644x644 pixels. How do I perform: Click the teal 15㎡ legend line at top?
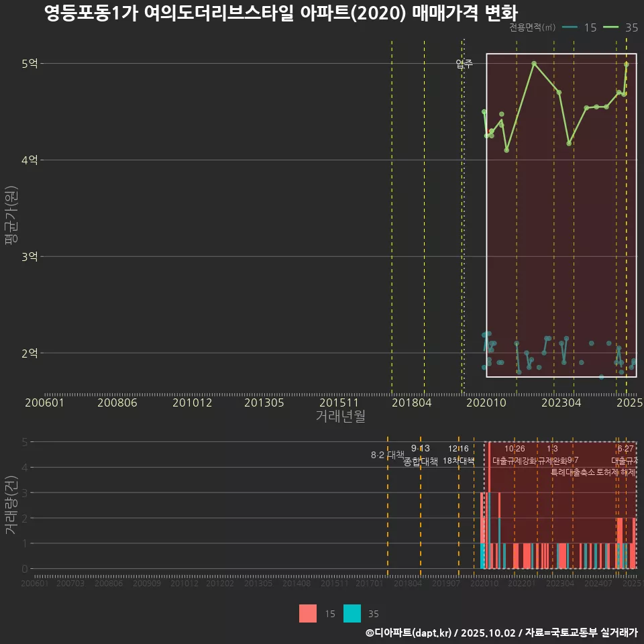[570, 28]
